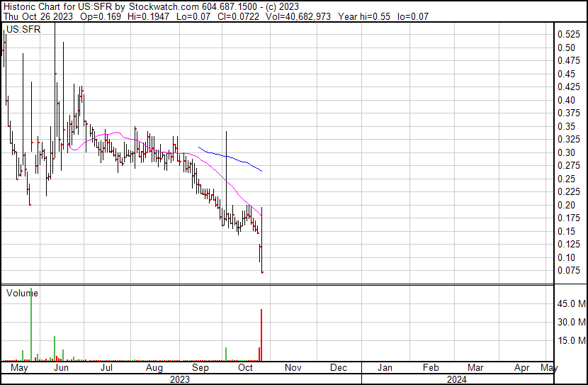Select the 0.225 price axis label

tap(569, 192)
